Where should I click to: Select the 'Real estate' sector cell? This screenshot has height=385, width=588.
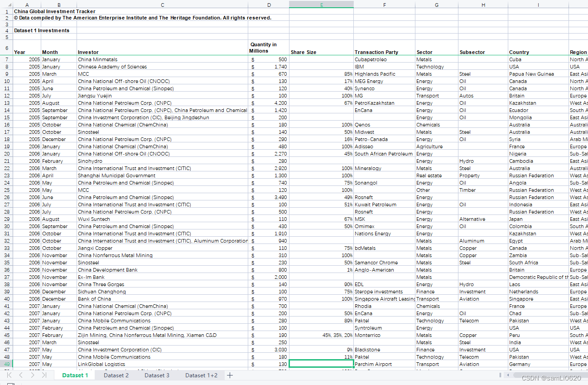[x=437, y=175]
